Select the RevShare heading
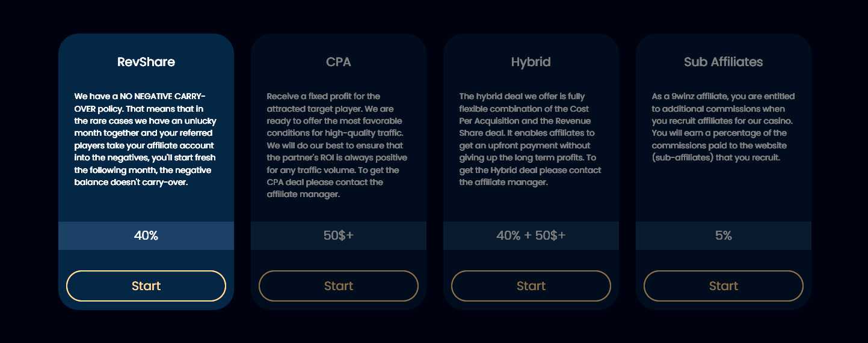This screenshot has width=868, height=343. tap(146, 62)
